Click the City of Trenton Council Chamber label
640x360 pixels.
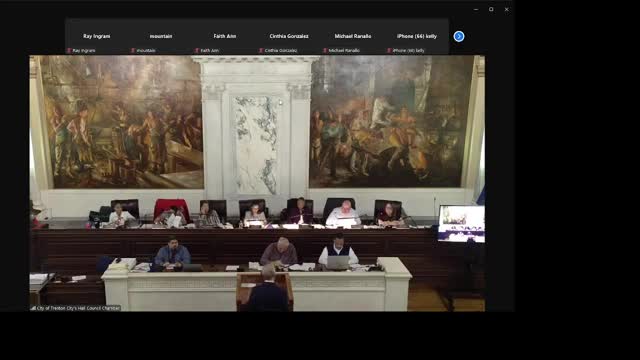(x=78, y=308)
